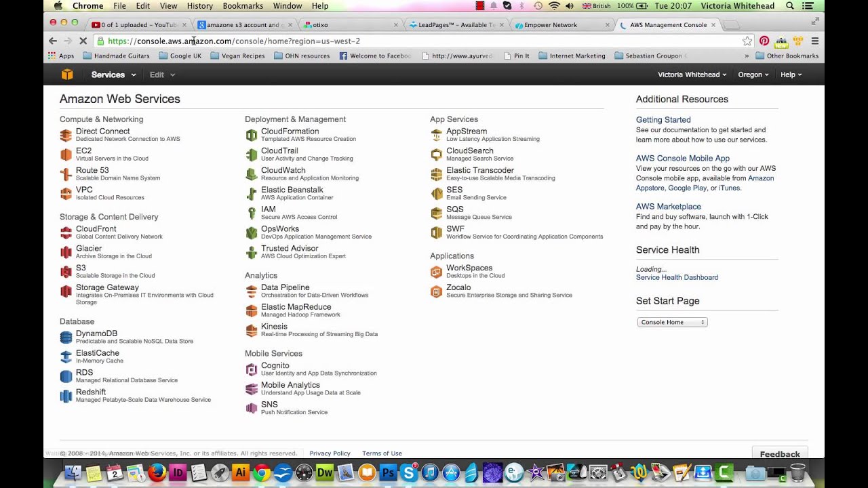The width and height of the screenshot is (868, 488).
Task: Click the VPC service icon
Action: pyautogui.click(x=66, y=194)
